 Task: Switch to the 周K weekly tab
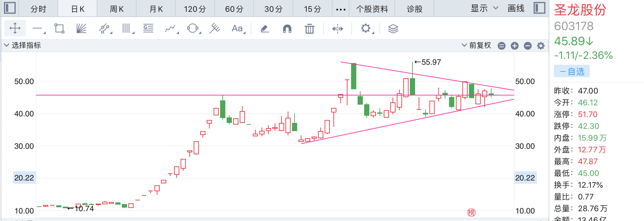click(x=117, y=9)
